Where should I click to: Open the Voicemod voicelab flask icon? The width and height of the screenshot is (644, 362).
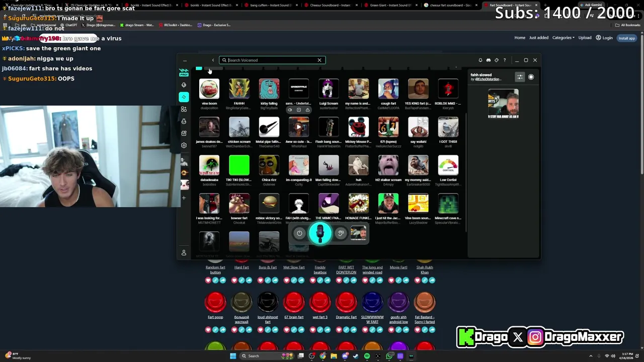click(184, 121)
